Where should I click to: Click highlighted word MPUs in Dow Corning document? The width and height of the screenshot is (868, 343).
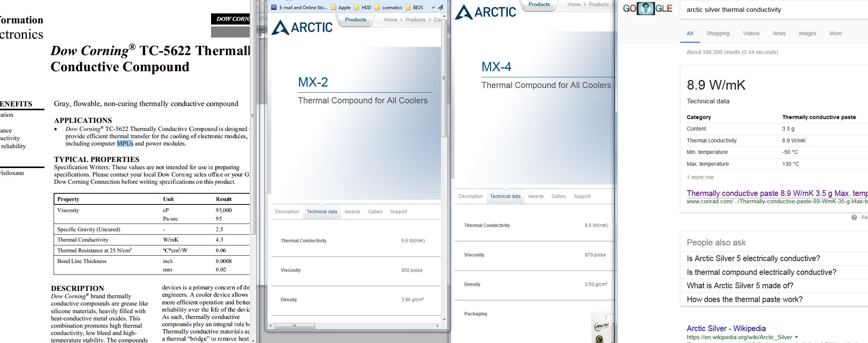point(125,144)
